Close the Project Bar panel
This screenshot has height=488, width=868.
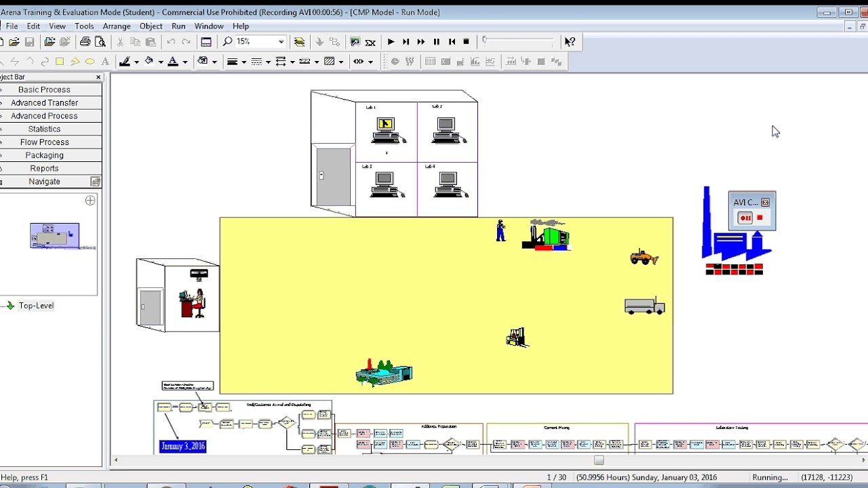pyautogui.click(x=98, y=77)
